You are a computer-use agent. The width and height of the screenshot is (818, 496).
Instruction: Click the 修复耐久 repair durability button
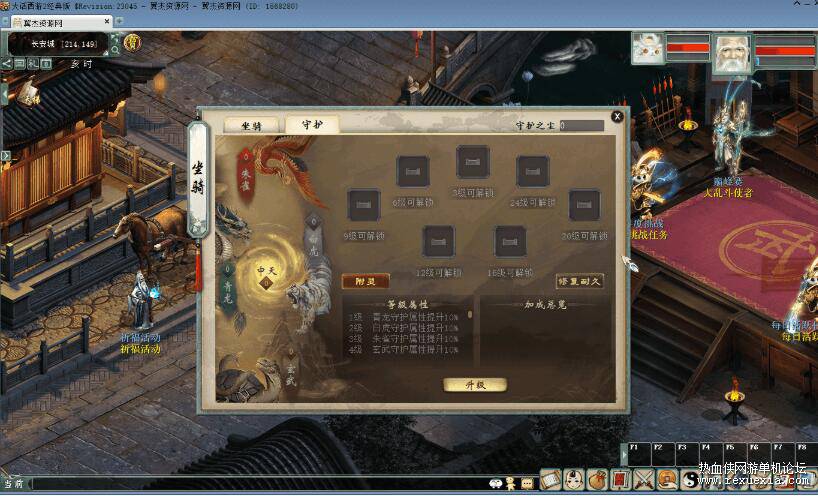coord(580,282)
